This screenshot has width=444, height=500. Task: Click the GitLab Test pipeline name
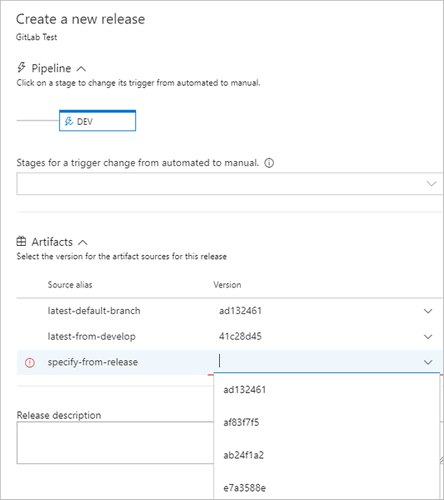[37, 37]
